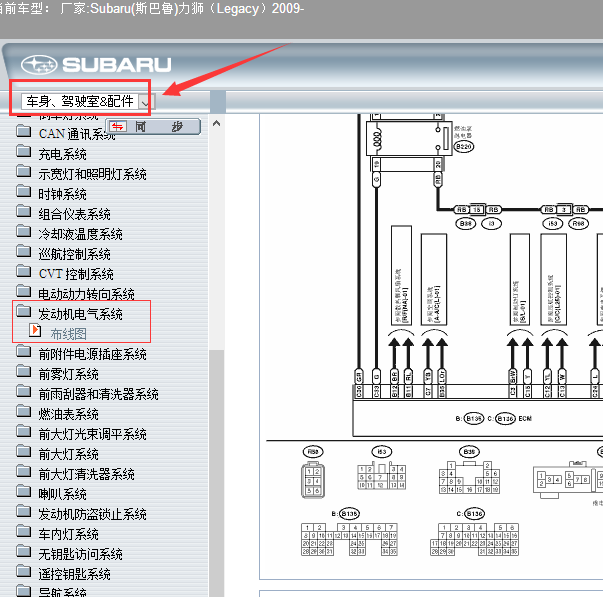Click folder icon beside 无钥匙访问系统
The height and width of the screenshot is (597, 603).
(x=24, y=551)
